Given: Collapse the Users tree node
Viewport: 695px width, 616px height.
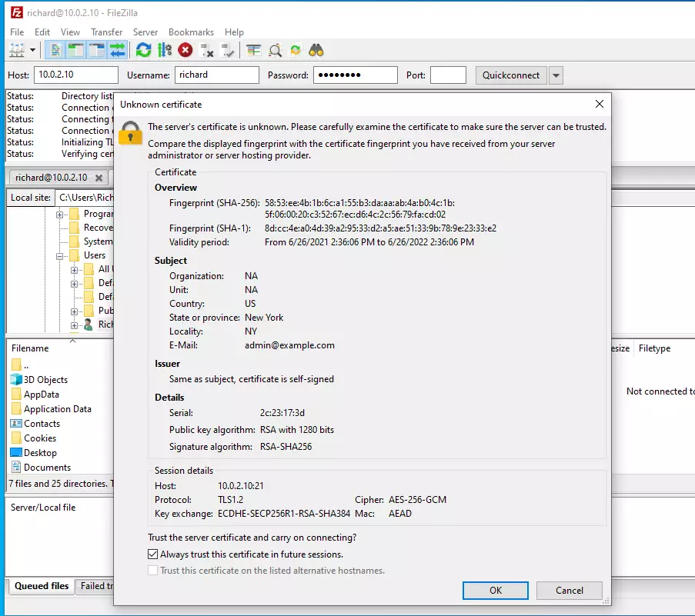Looking at the screenshot, I should [x=60, y=256].
